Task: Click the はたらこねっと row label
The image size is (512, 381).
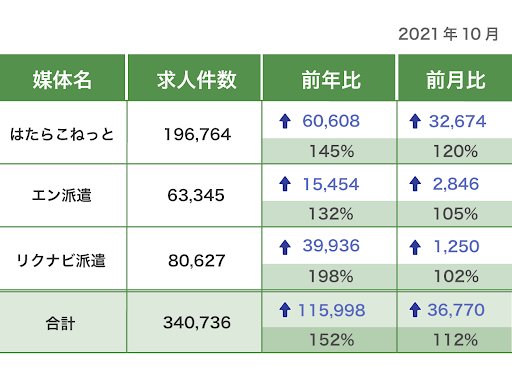Action: click(62, 134)
